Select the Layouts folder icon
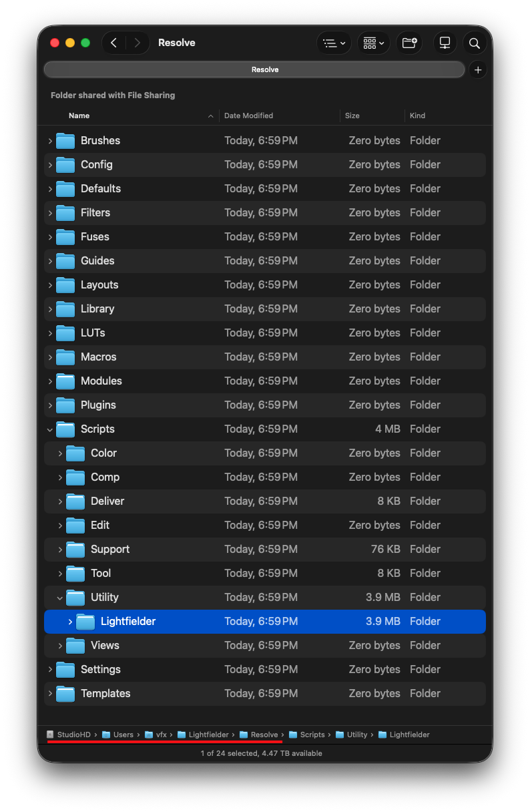This screenshot has height=812, width=530. click(x=65, y=285)
